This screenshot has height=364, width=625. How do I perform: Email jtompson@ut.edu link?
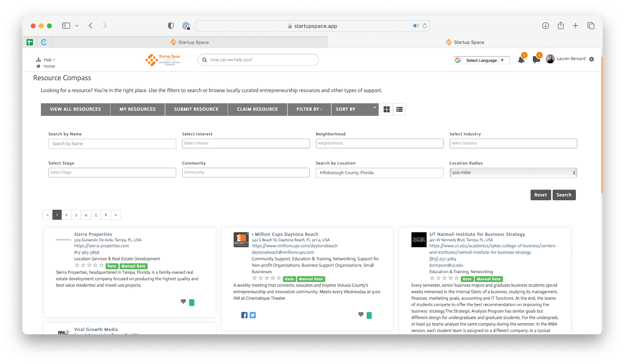pos(446,265)
